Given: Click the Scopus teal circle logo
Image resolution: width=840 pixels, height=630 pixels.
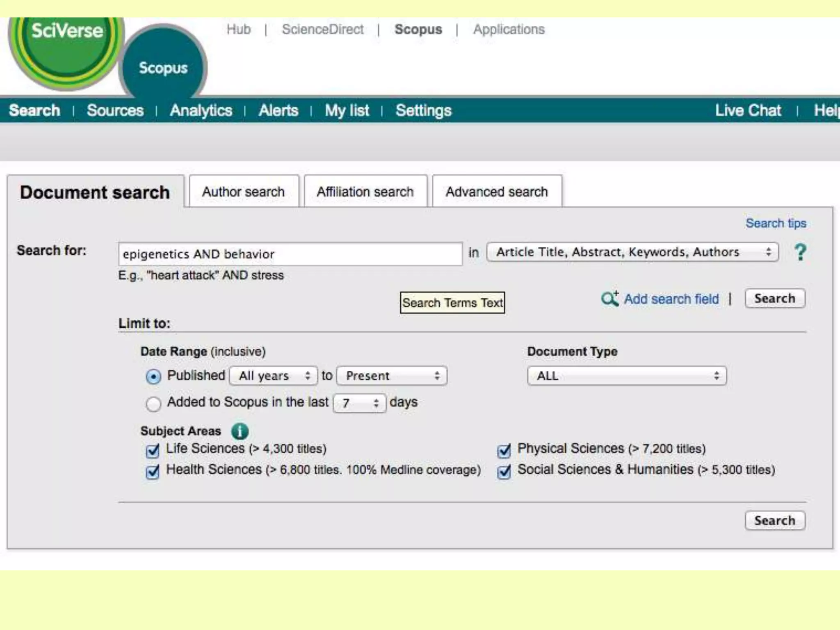Looking at the screenshot, I should tap(163, 68).
